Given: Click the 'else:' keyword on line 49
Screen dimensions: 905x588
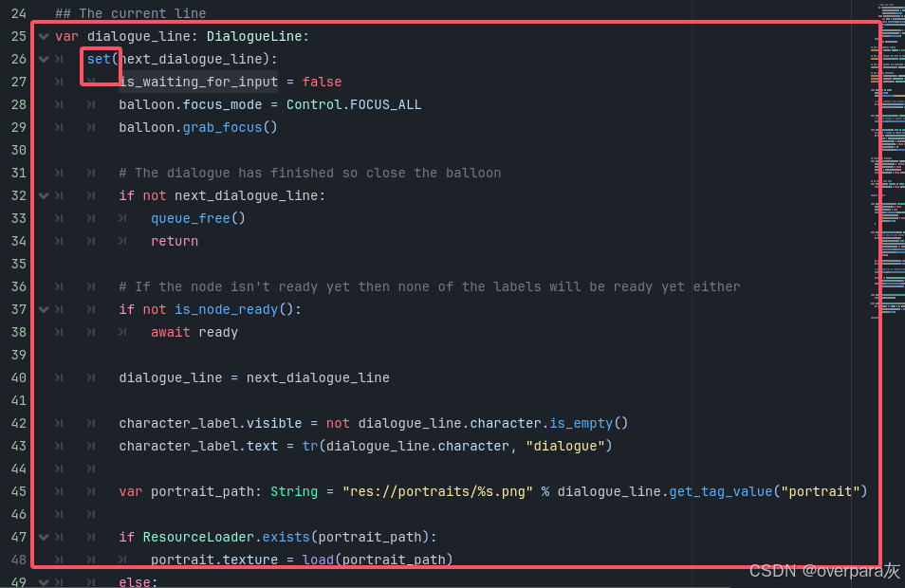Looking at the screenshot, I should coord(139,581).
